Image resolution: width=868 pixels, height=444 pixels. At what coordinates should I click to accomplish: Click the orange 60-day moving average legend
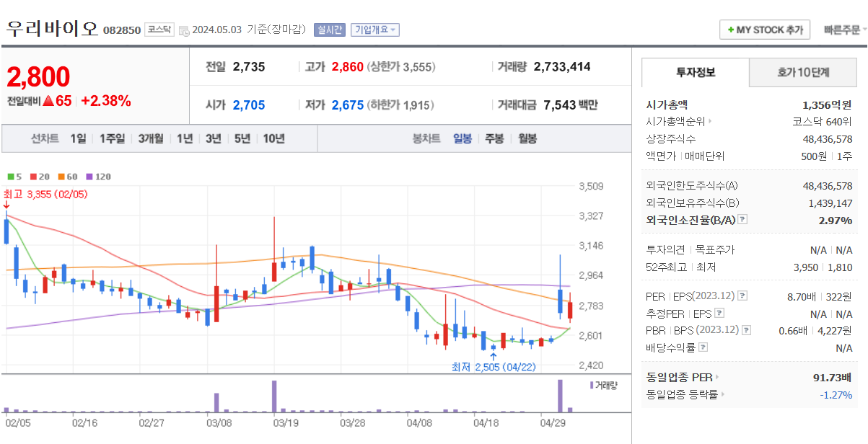click(x=66, y=177)
